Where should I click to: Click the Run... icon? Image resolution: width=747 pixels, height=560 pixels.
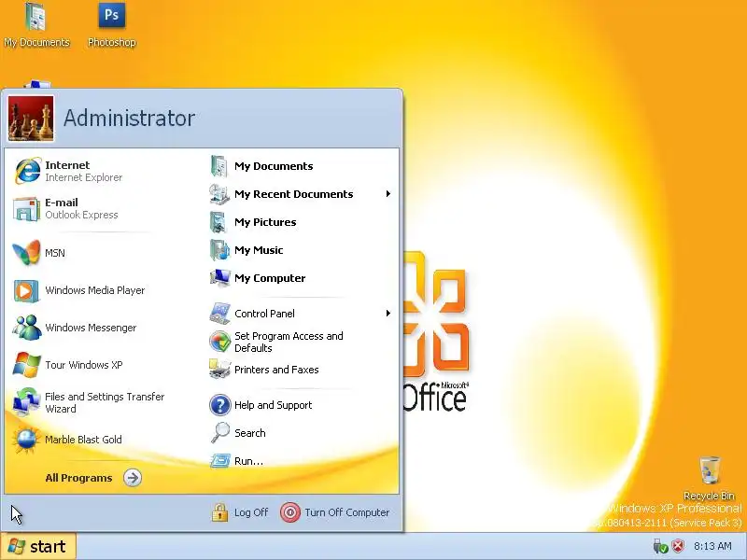220,460
